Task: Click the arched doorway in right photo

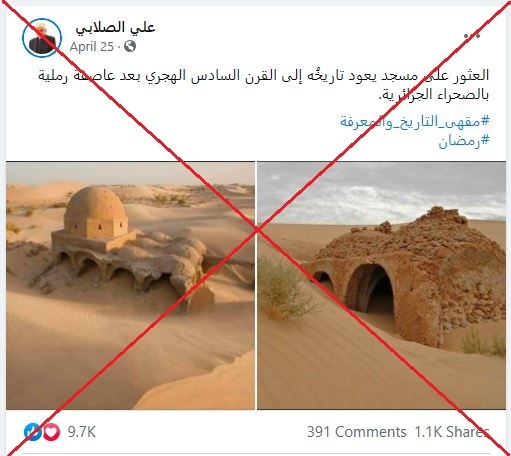Action: tap(370, 289)
